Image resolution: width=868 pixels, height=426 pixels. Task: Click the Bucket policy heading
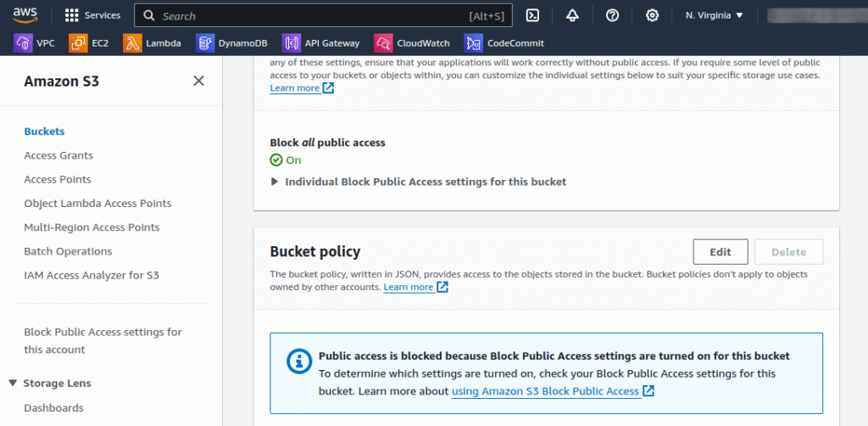[x=315, y=252]
